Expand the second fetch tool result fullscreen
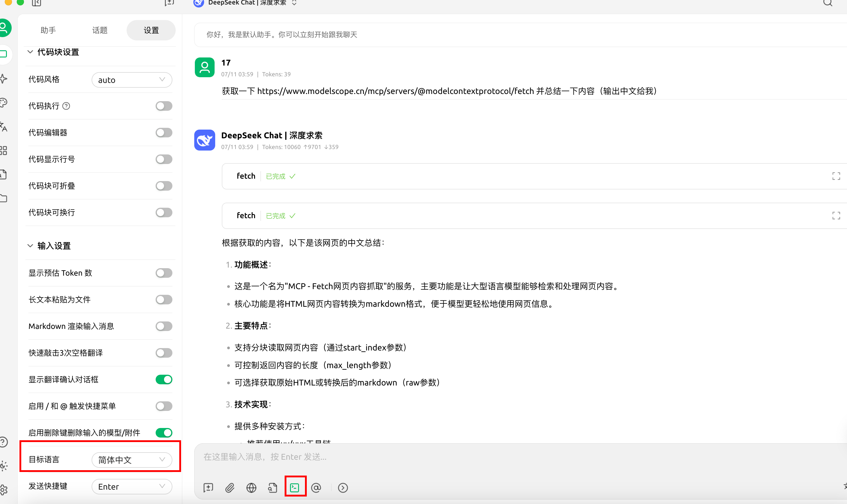The image size is (847, 504). pos(836,215)
